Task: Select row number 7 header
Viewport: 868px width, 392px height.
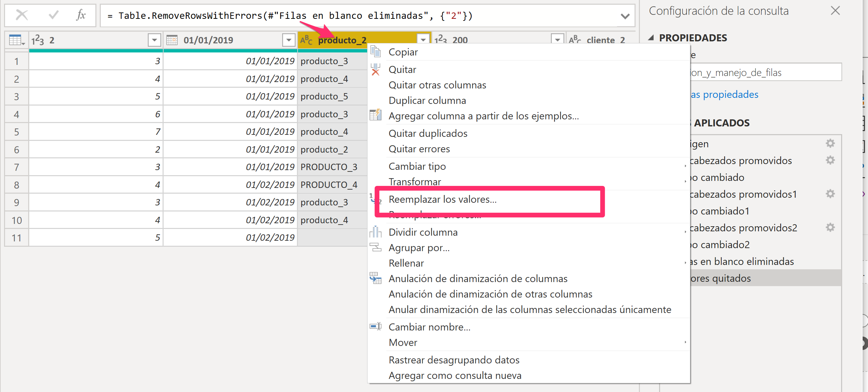Action: [x=16, y=167]
